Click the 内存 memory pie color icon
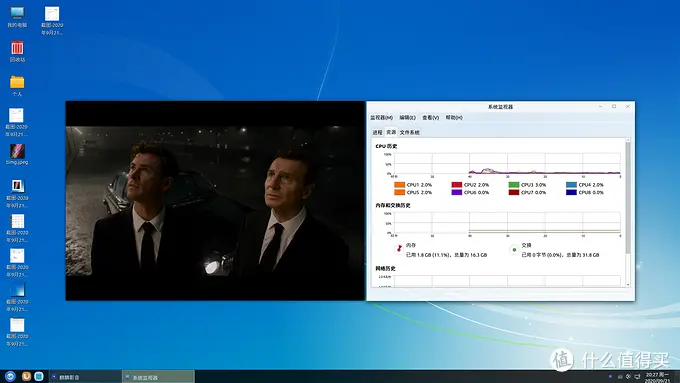Viewport: 680px width, 383px height. [399, 249]
